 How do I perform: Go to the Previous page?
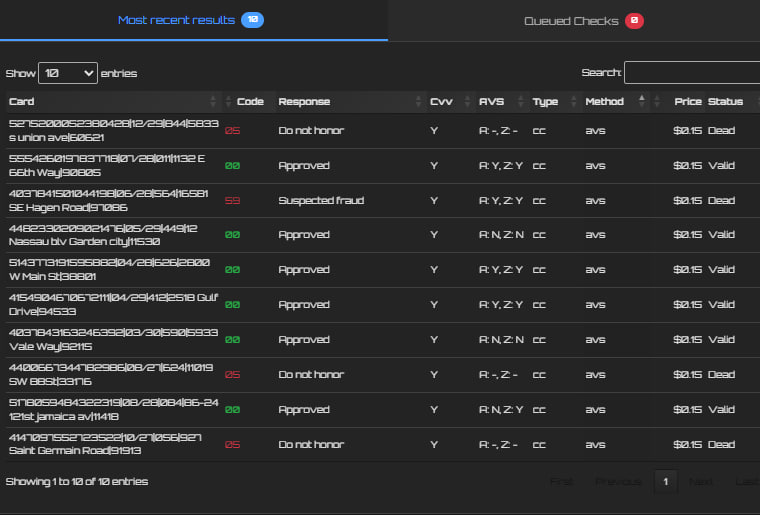[618, 482]
